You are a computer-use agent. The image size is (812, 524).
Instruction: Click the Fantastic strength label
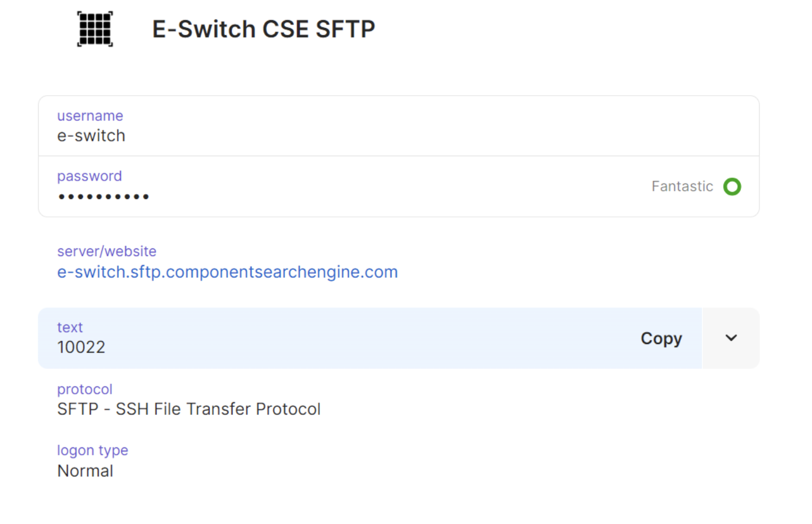pos(682,187)
